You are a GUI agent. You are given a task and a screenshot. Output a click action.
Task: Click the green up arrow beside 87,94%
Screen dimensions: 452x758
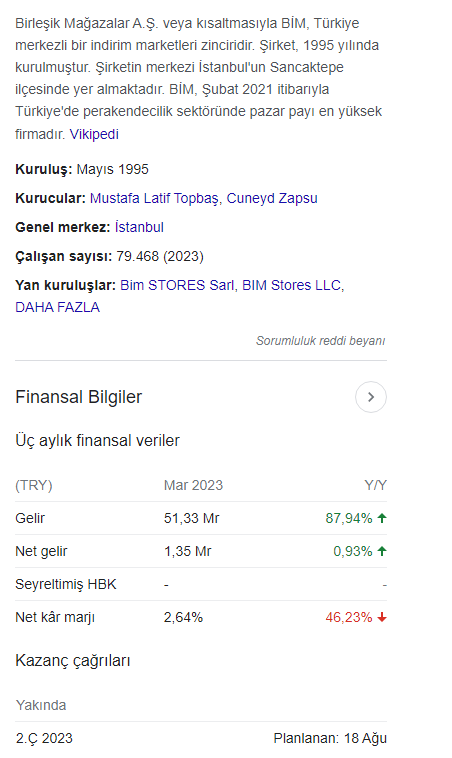tap(382, 518)
